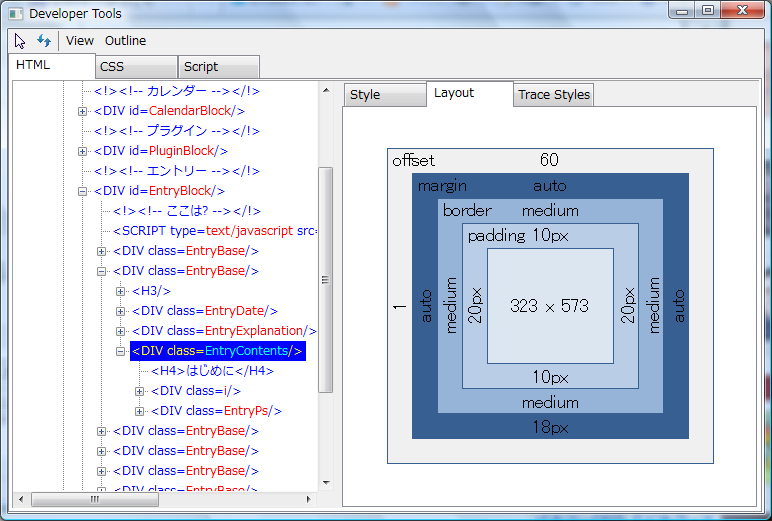
Task: Maximize the Developer Tools window
Action: point(708,10)
